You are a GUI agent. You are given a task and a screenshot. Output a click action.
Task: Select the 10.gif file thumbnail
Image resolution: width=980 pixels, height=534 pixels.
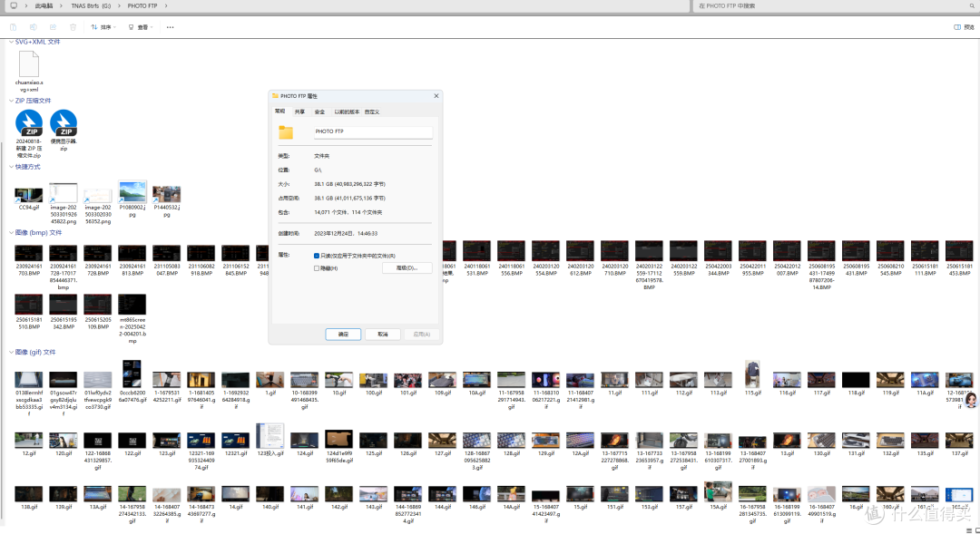click(x=338, y=380)
